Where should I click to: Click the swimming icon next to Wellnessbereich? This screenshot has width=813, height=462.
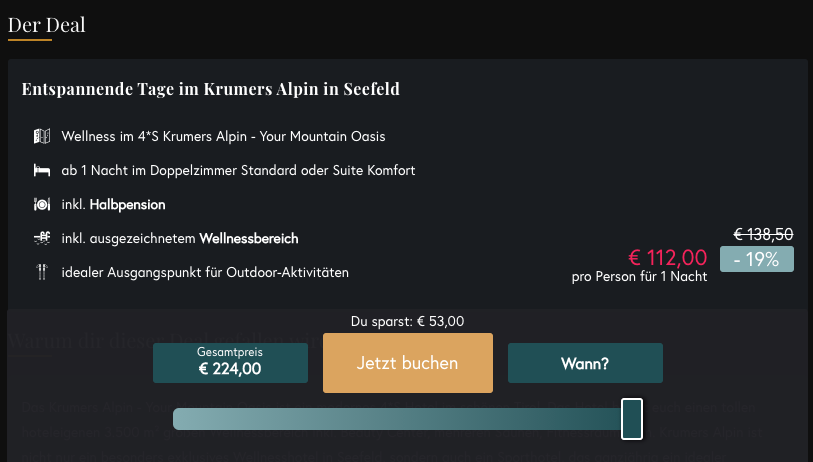tap(42, 238)
